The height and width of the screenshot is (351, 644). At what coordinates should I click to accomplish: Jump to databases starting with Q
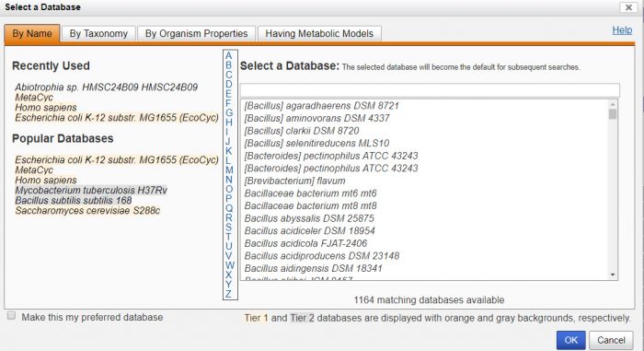click(x=229, y=208)
